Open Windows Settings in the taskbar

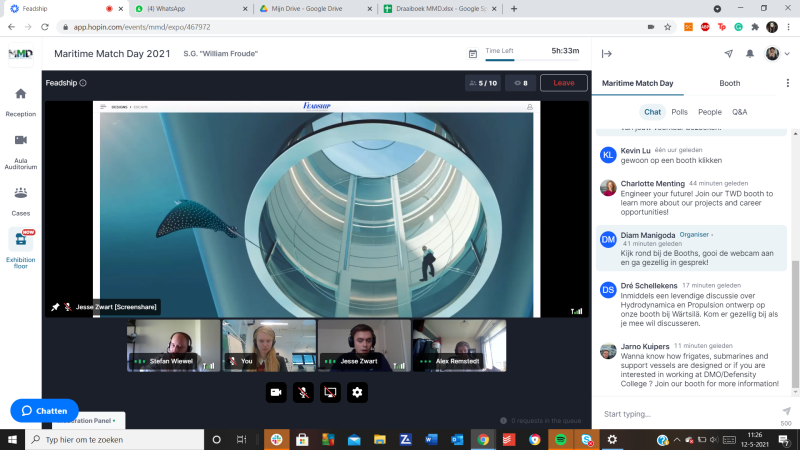tap(612, 439)
